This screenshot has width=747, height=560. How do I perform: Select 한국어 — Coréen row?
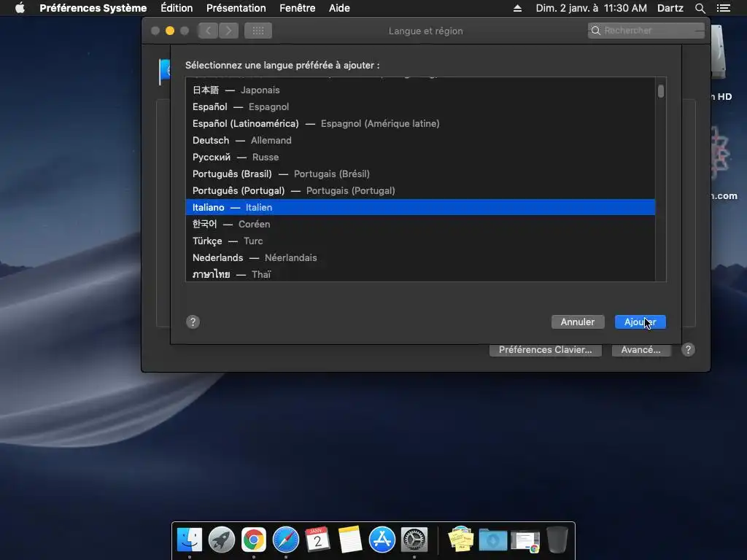[x=420, y=224]
